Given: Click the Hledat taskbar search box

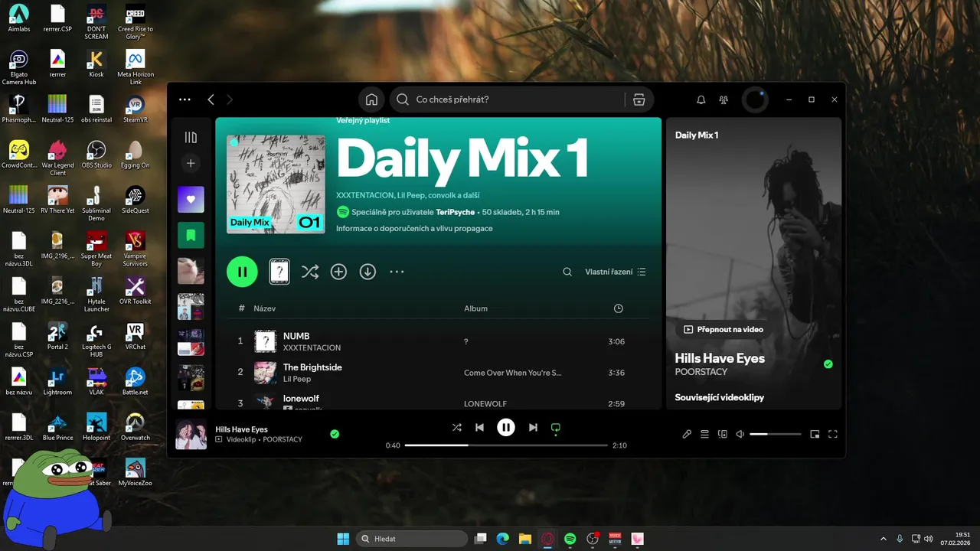Looking at the screenshot, I should pyautogui.click(x=412, y=539).
